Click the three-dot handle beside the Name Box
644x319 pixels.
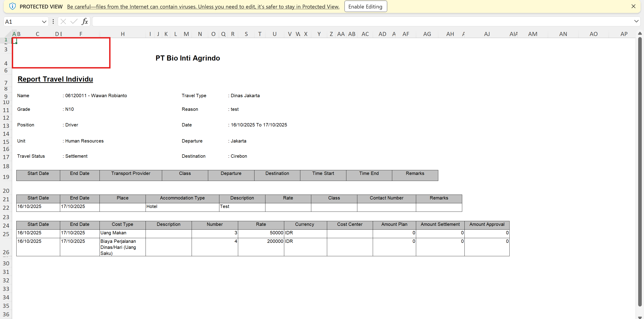(x=53, y=21)
